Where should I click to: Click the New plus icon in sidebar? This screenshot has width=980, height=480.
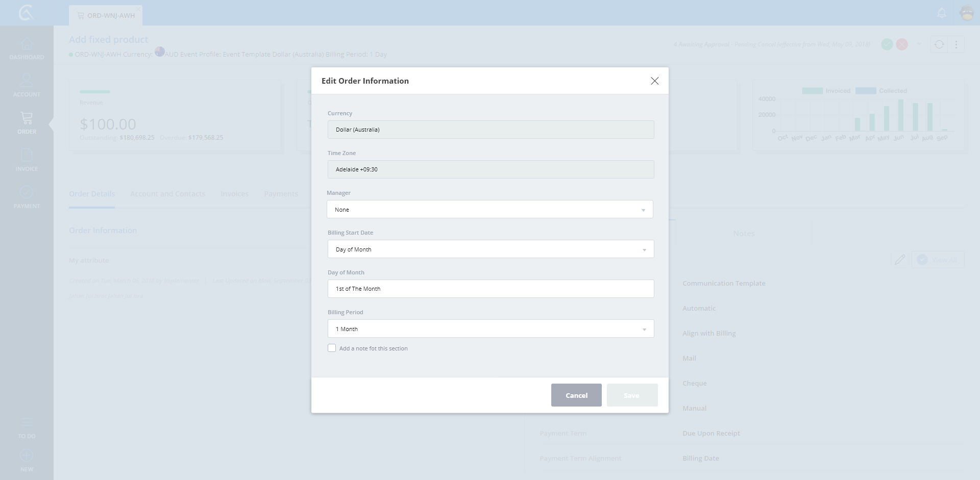[27, 456]
